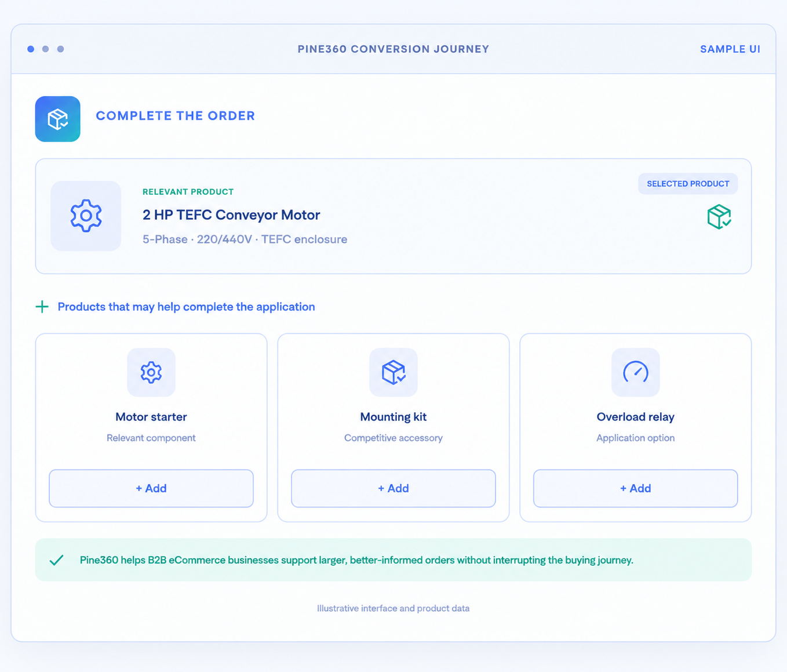787x672 pixels.
Task: Click the bright blue window dot
Action: coord(31,49)
